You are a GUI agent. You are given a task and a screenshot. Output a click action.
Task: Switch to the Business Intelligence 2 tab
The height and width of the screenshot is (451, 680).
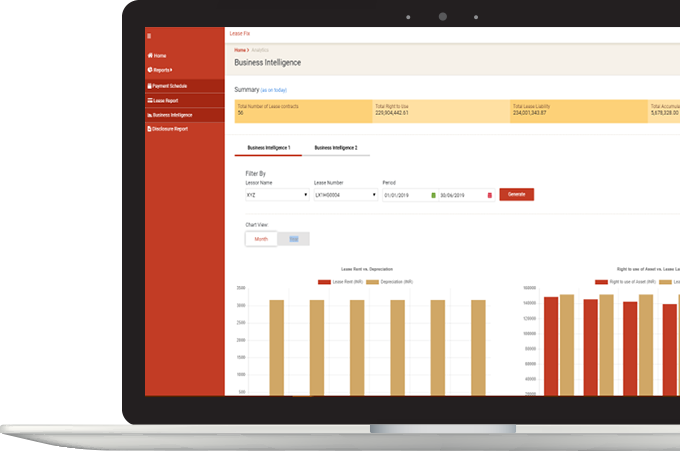click(x=336, y=148)
